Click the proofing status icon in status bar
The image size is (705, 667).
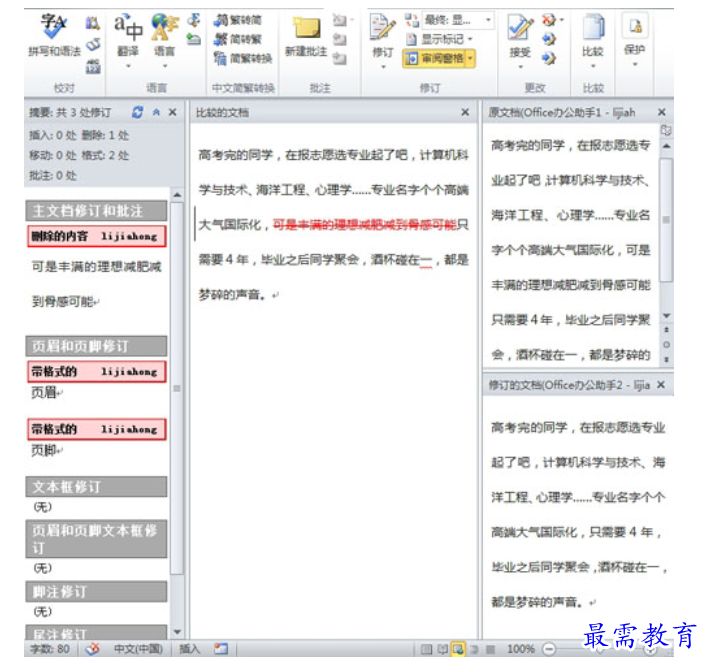pyautogui.click(x=93, y=649)
